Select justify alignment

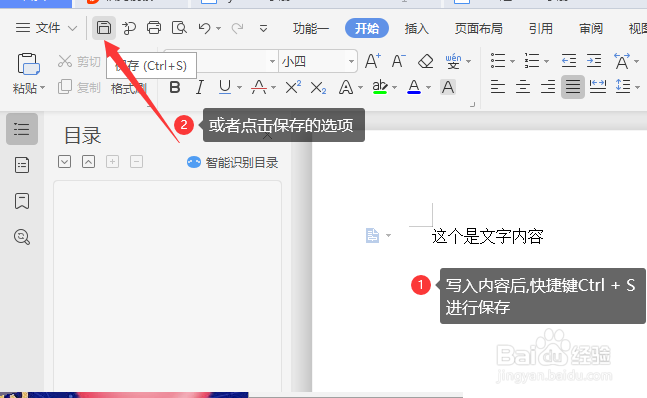click(x=573, y=87)
